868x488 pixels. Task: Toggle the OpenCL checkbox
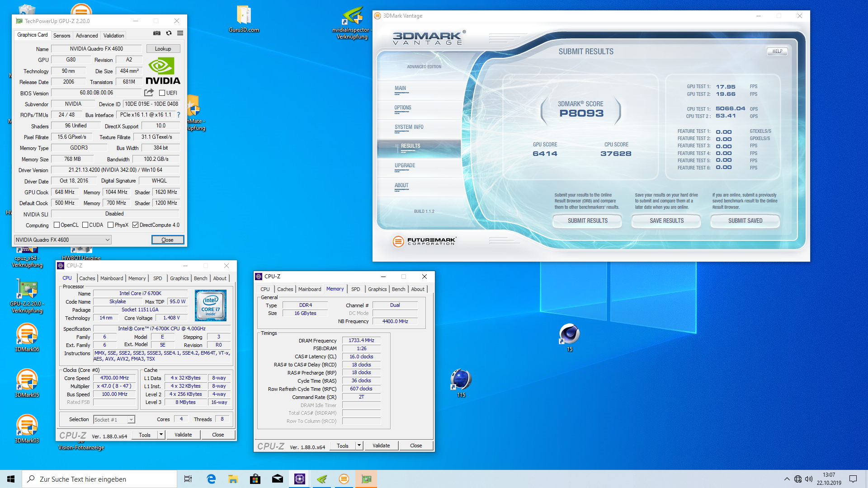coord(57,225)
